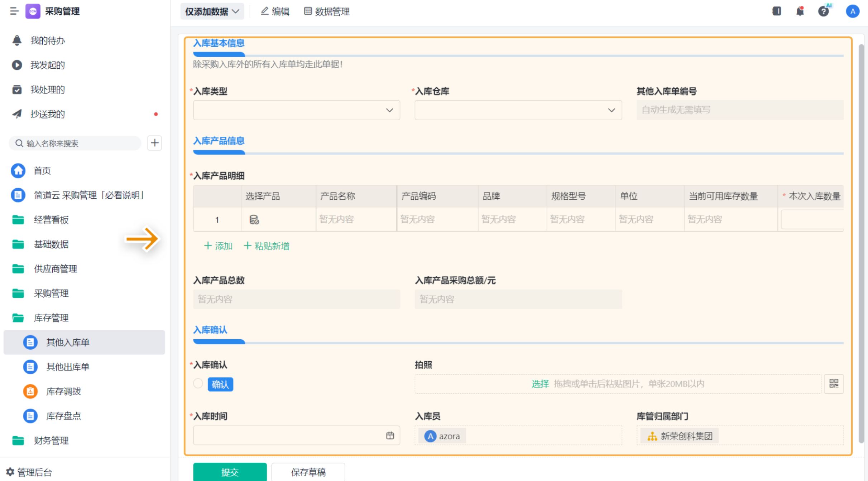The height and width of the screenshot is (481, 868).
Task: Click the form's vertical scrollbar
Action: coord(861,243)
